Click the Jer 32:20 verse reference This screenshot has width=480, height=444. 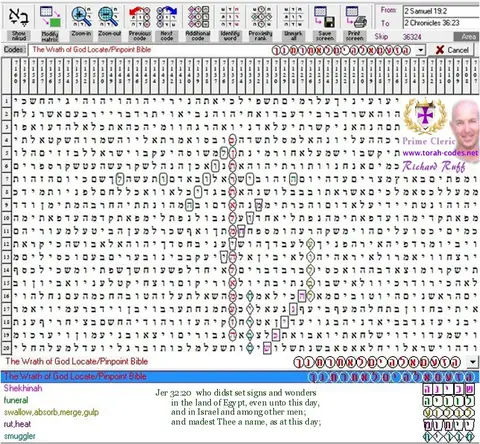click(x=173, y=393)
